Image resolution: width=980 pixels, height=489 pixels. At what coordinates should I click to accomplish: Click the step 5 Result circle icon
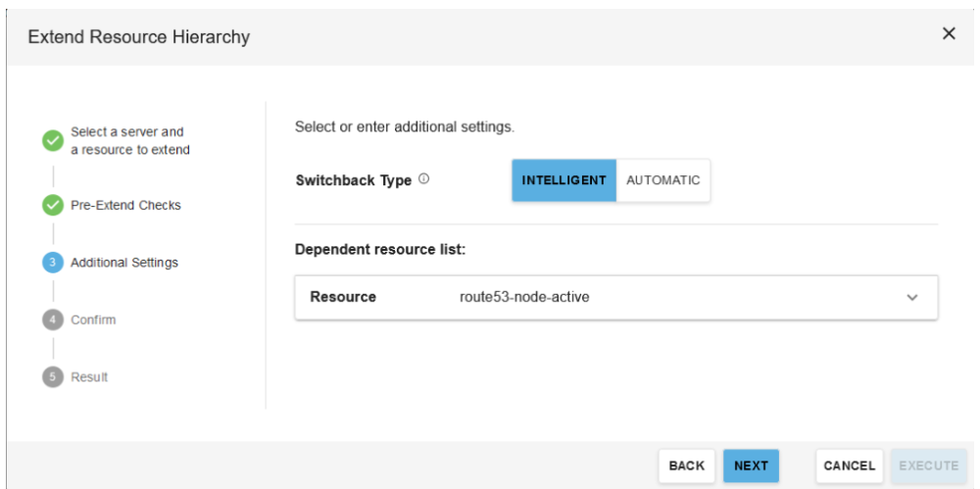tap(52, 377)
